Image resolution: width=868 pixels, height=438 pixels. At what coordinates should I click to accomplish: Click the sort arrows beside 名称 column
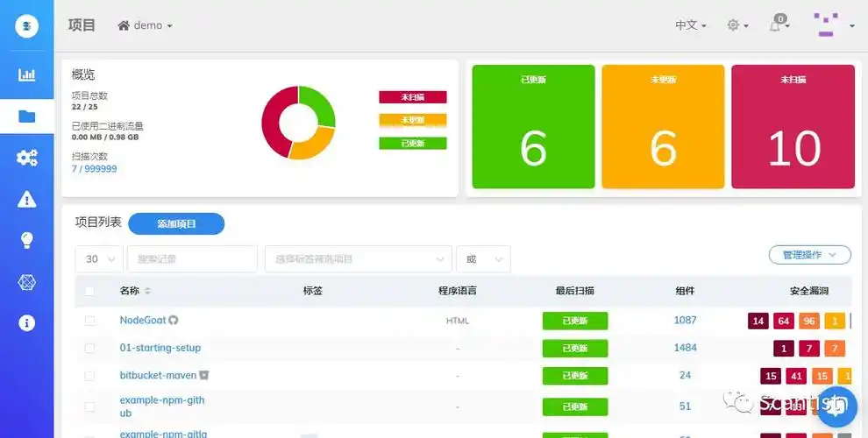[147, 291]
